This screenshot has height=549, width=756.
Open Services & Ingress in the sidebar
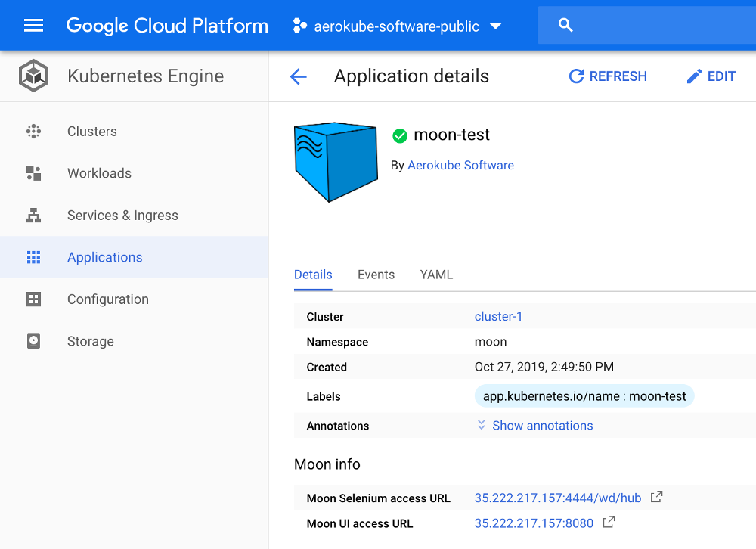click(x=134, y=216)
